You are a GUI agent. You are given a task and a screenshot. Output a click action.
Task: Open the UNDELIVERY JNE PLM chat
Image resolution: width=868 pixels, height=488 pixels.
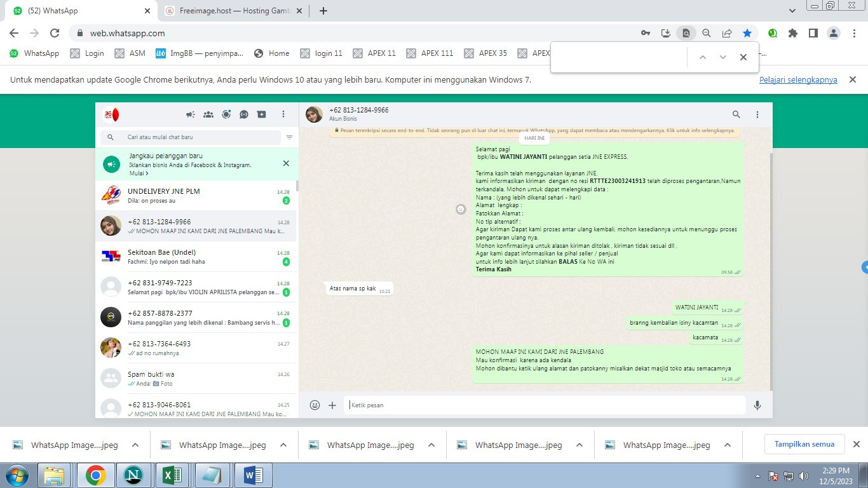click(196, 196)
